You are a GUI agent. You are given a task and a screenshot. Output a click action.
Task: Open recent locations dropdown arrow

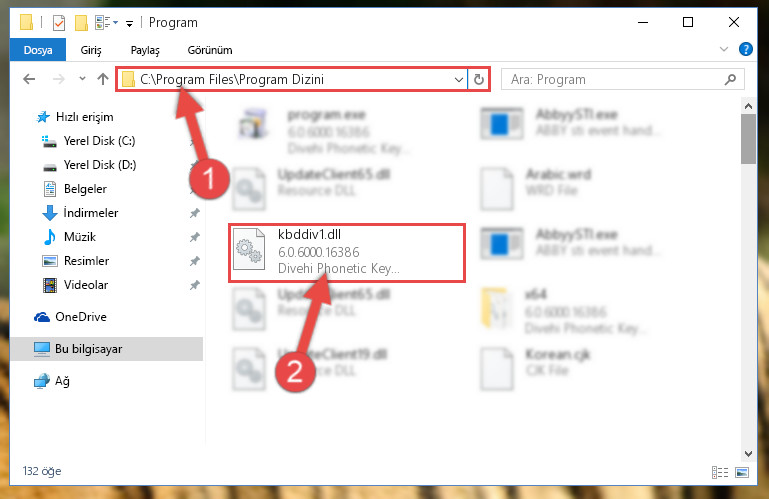point(82,79)
